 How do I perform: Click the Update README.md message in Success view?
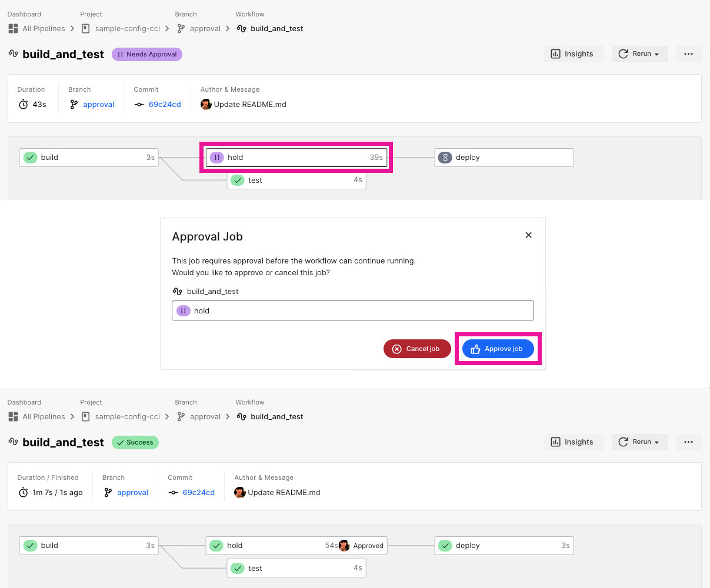284,493
